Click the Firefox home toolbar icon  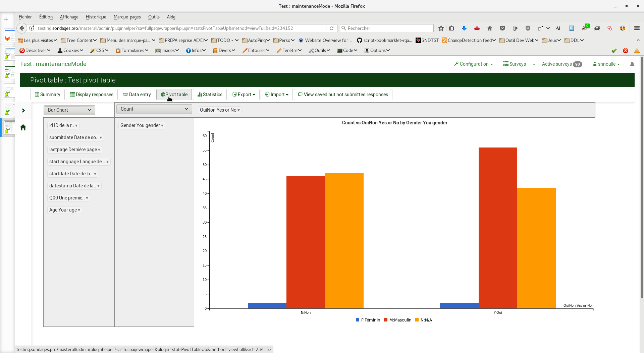click(490, 28)
